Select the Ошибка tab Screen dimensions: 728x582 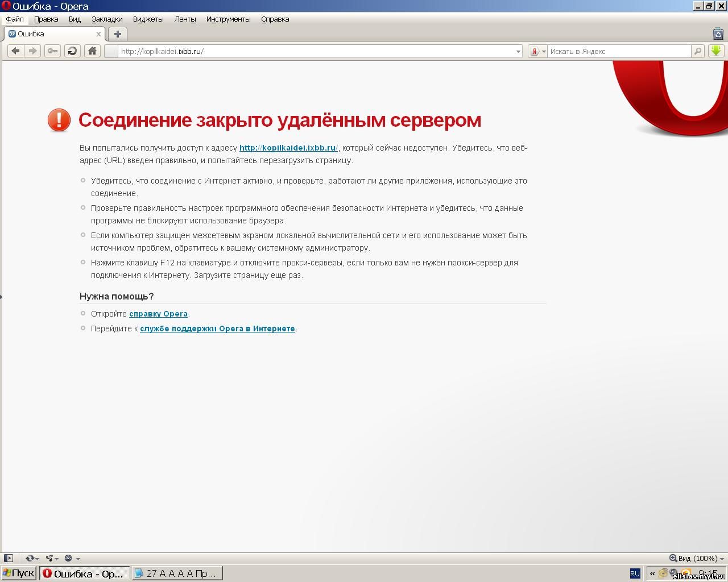54,34
